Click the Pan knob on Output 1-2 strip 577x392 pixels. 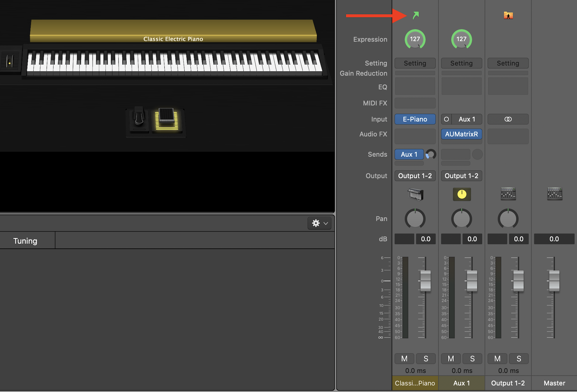pyautogui.click(x=508, y=218)
